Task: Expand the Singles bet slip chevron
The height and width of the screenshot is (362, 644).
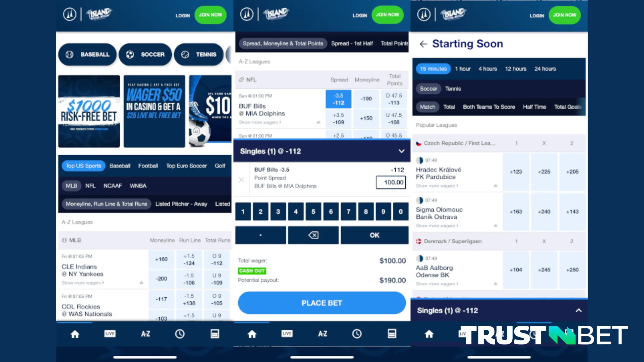Action: tap(401, 151)
